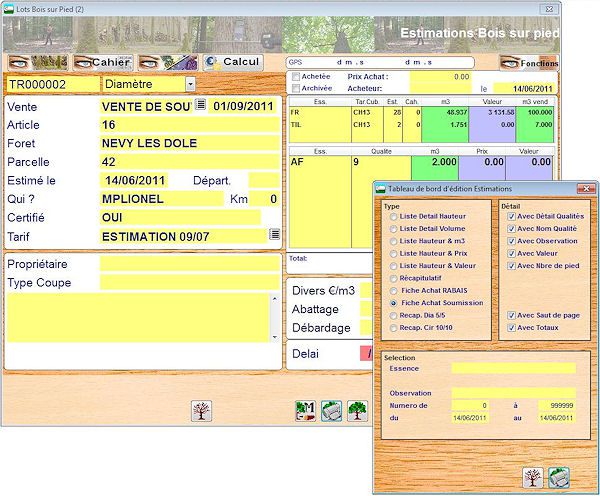
Task: Click the printer icon in main window
Action: coord(331,411)
